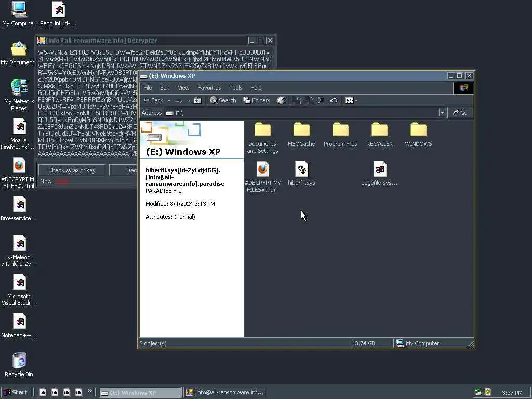Screen dimensions: 532x399
Task: Select the Browservice desktop file
Action: (x=19, y=209)
